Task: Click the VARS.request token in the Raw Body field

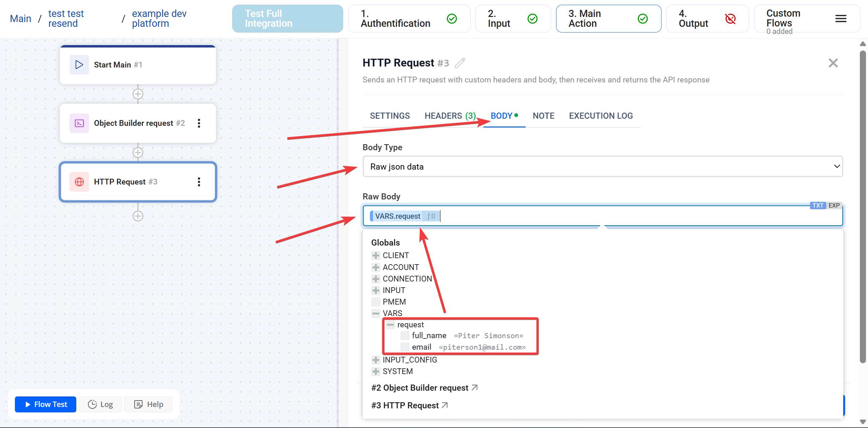Action: 398,216
